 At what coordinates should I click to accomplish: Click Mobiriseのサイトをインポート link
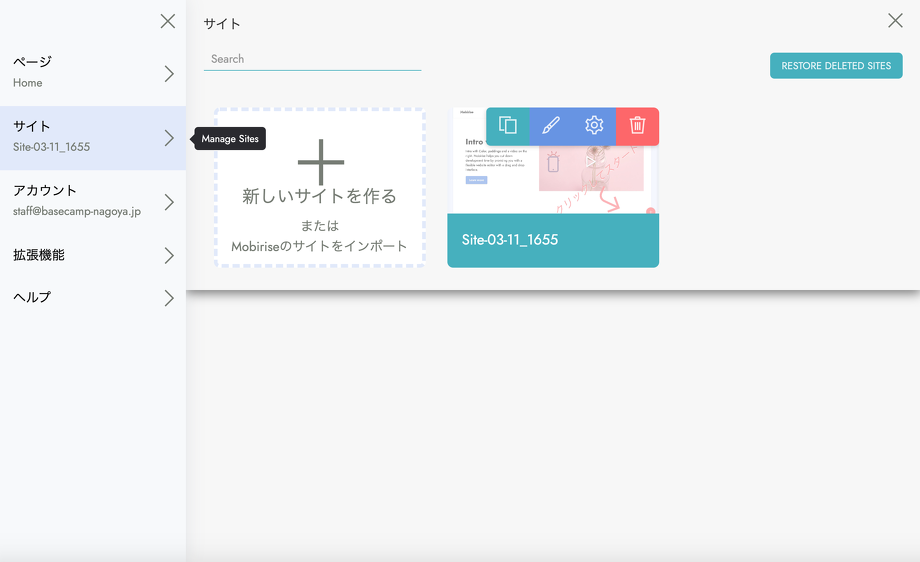click(320, 246)
